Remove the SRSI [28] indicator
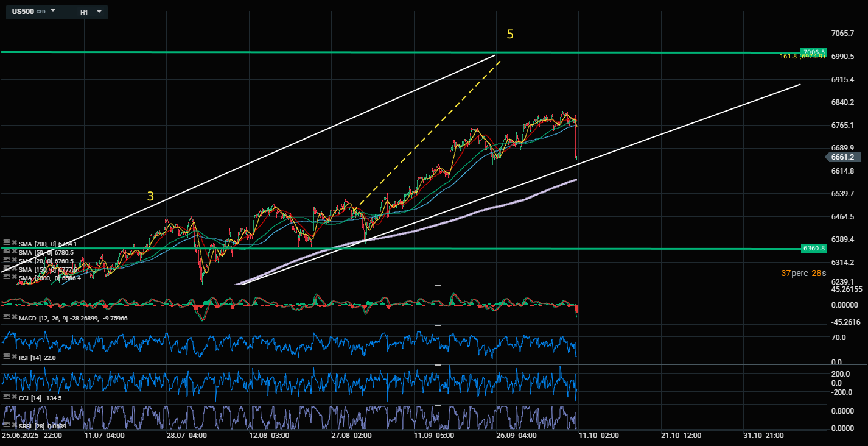 point(14,423)
